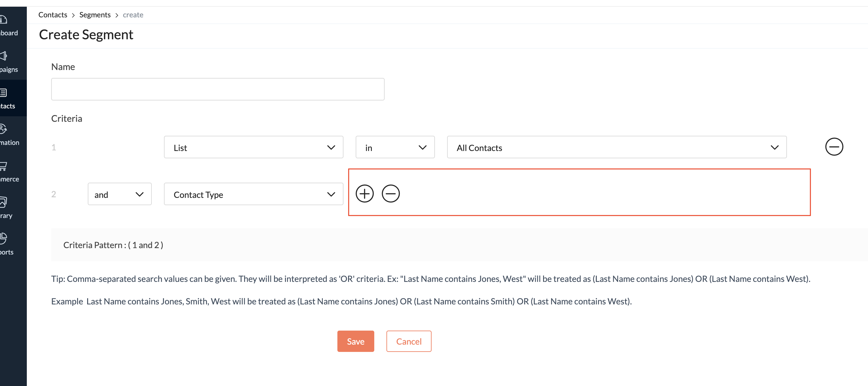Open the 'and' condition dropdown

click(119, 194)
